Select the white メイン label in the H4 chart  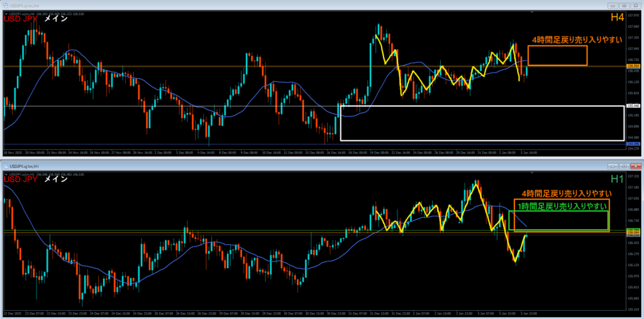point(55,18)
